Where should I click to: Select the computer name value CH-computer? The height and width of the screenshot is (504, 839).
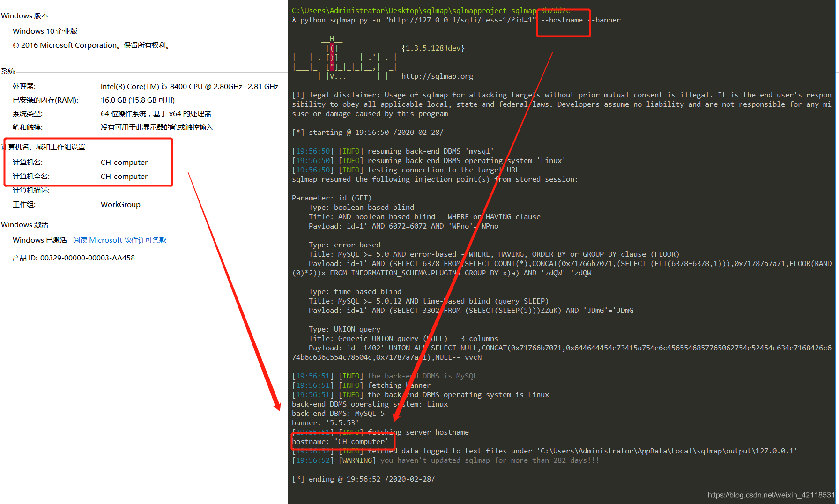click(124, 162)
